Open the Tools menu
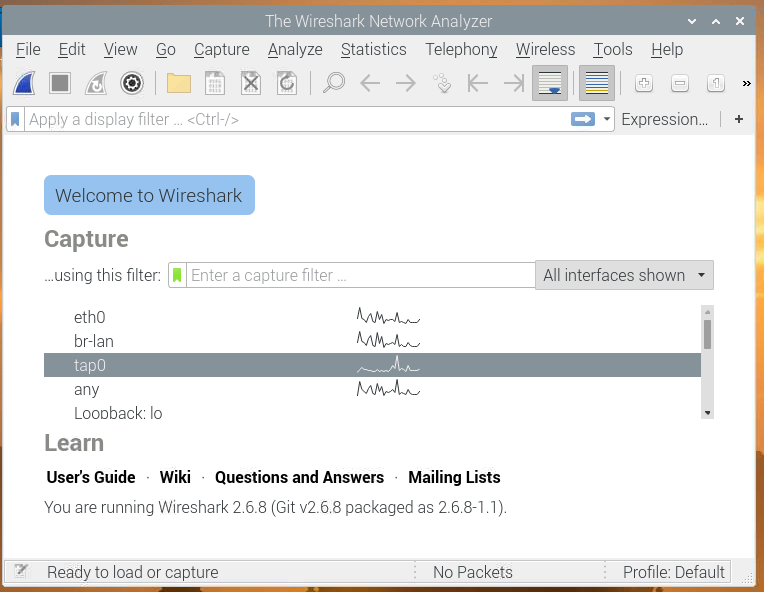This screenshot has width=764, height=592. point(613,49)
